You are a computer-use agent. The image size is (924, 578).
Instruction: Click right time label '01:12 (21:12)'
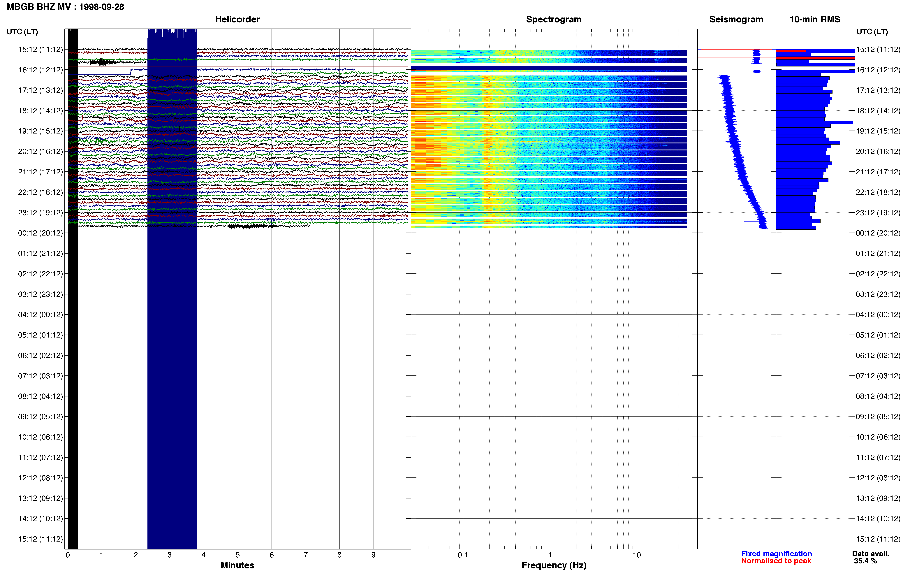click(x=878, y=253)
